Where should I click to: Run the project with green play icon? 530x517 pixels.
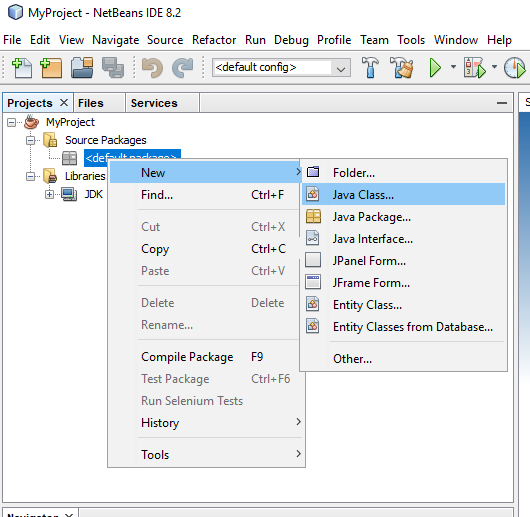pyautogui.click(x=435, y=68)
